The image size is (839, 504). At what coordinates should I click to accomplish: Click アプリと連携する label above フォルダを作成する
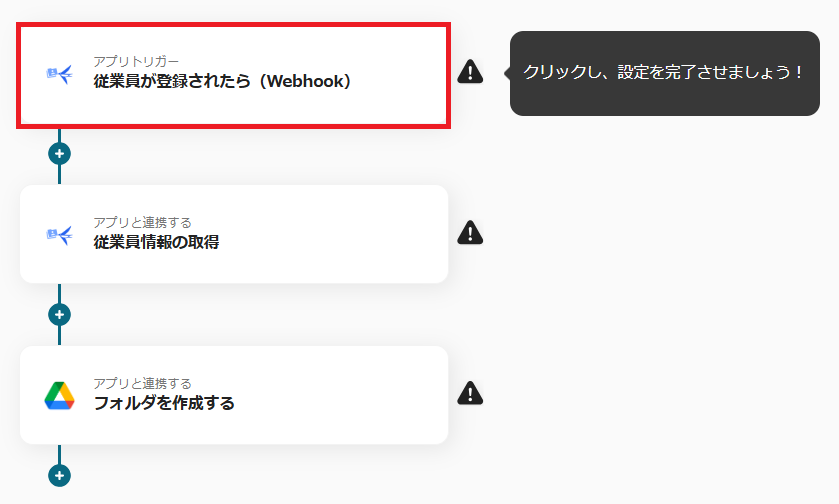click(x=142, y=384)
